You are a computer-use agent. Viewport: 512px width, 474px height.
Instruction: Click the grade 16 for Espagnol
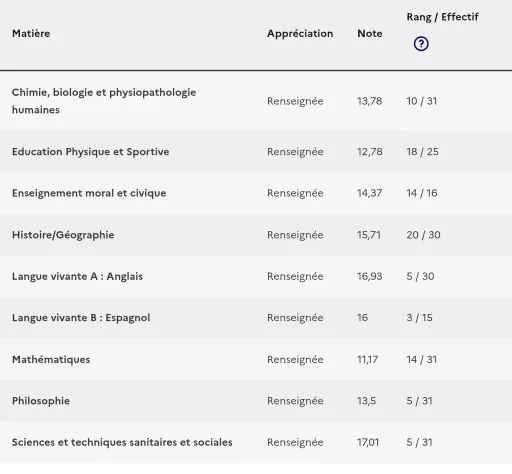(362, 318)
